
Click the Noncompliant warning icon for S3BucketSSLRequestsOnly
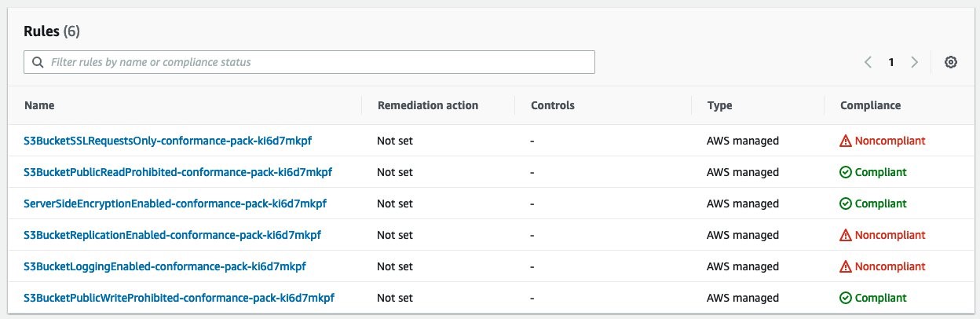click(x=846, y=141)
